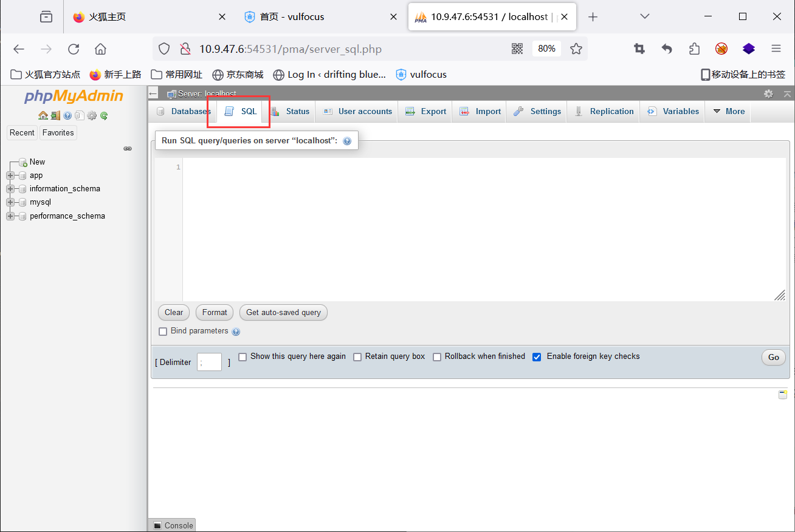
Task: Bookmark this page with star icon
Action: pos(576,49)
